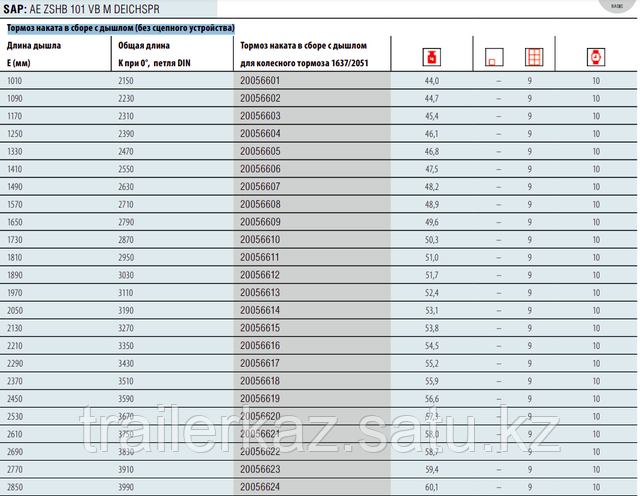The height and width of the screenshot is (496, 640).
Task: Select part number 20056607
Action: [260, 187]
